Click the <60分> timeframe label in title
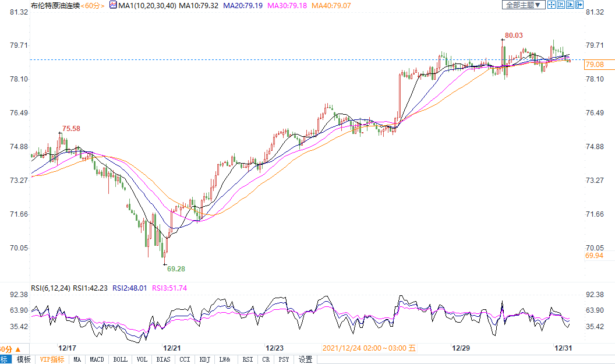 (91, 5)
